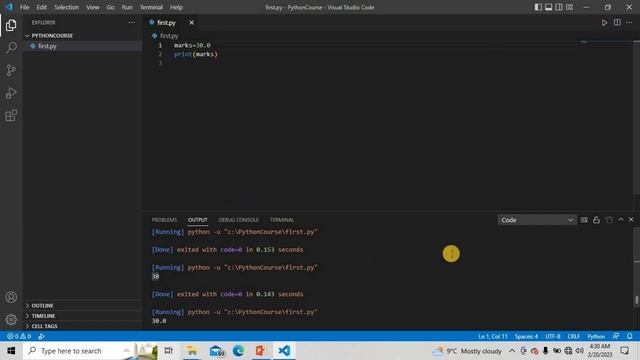Screen dimensions: 640x360
Task: Select first.py in the Explorer tree
Action: pos(82,46)
